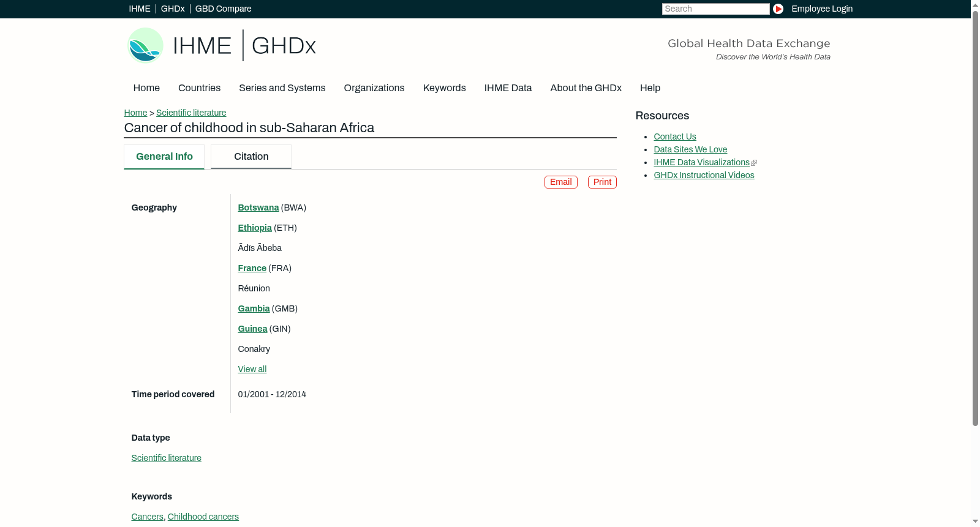Open GHDx Instructional Videos link
The width and height of the screenshot is (980, 527).
(x=704, y=175)
